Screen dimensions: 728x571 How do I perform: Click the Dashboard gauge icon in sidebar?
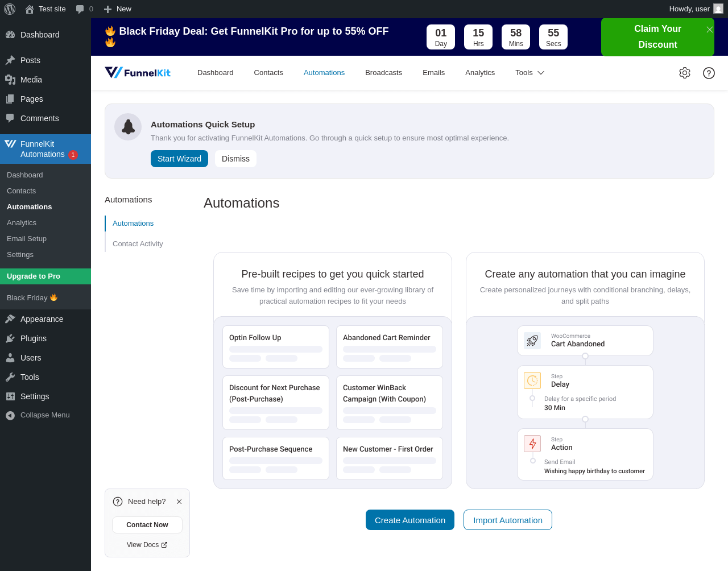pyautogui.click(x=10, y=35)
